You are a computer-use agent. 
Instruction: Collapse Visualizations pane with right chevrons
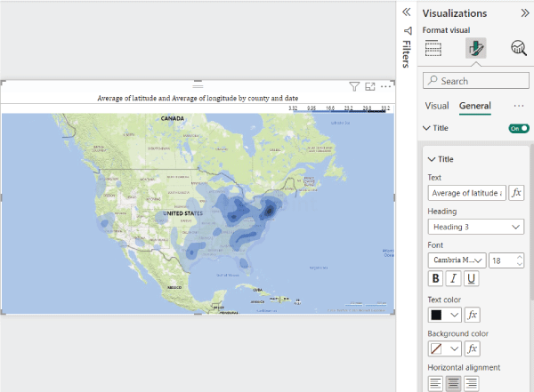[x=525, y=13]
